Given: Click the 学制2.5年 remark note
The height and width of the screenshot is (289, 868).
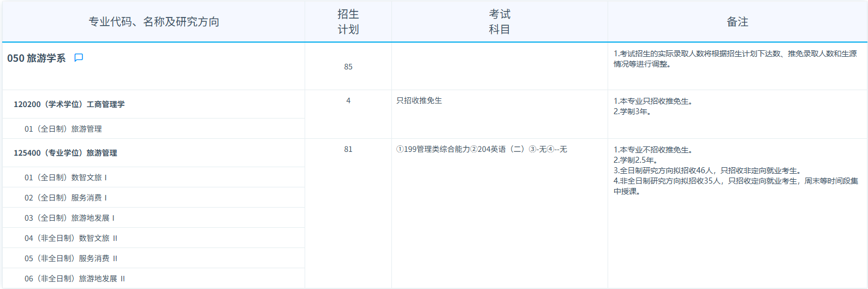Looking at the screenshot, I should click(635, 160).
